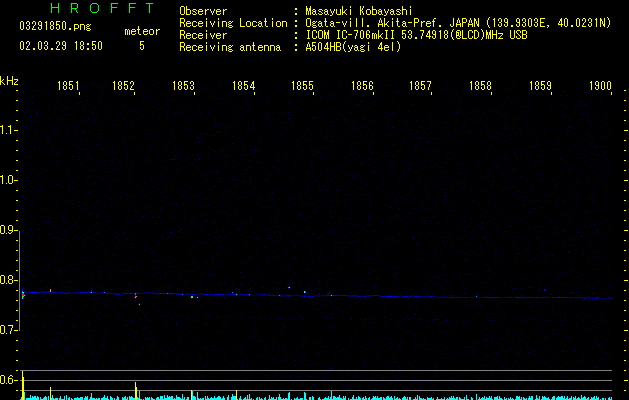This screenshot has width=629, height=400.
Task: Select observer name Masayuki Kobayashi
Action: pyautogui.click(x=359, y=11)
